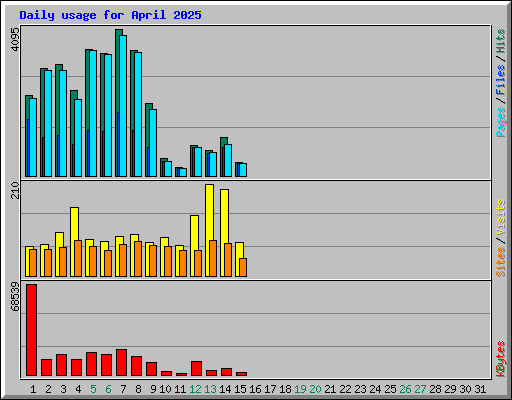Screen dimensions: 512x400
Task: Click the day 7 cyan hits bar
Action: pos(123,106)
